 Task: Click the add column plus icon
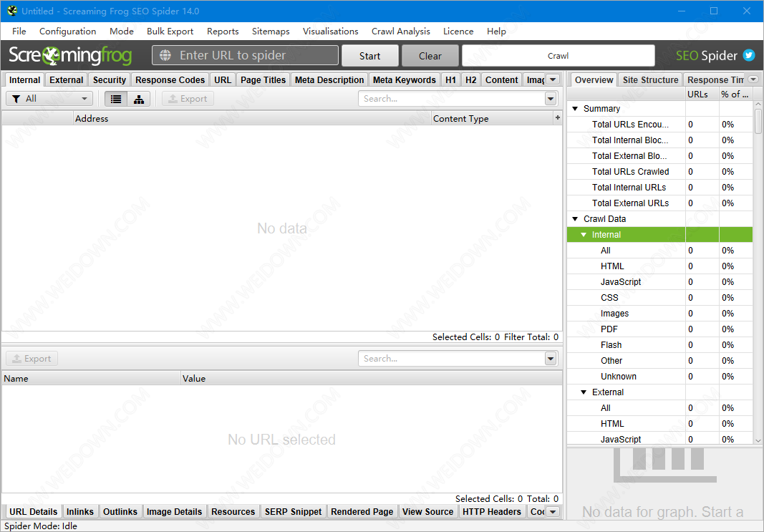coord(557,117)
